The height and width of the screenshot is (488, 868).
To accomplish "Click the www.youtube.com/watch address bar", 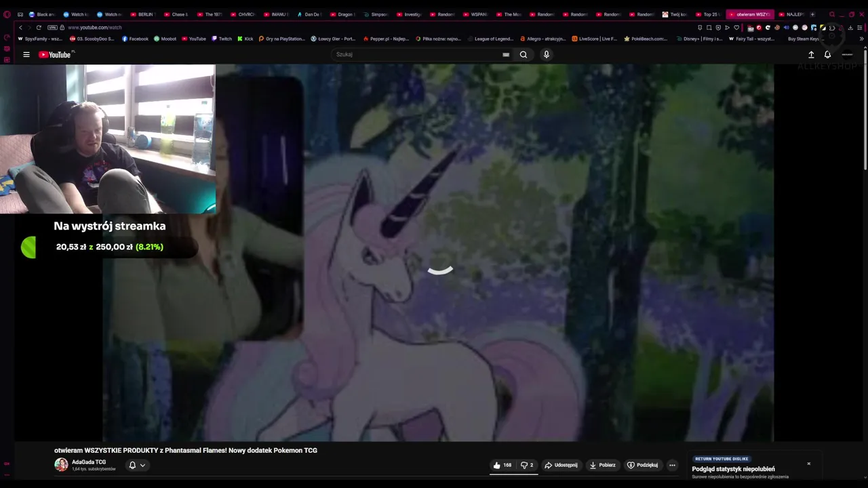I will tap(94, 28).
